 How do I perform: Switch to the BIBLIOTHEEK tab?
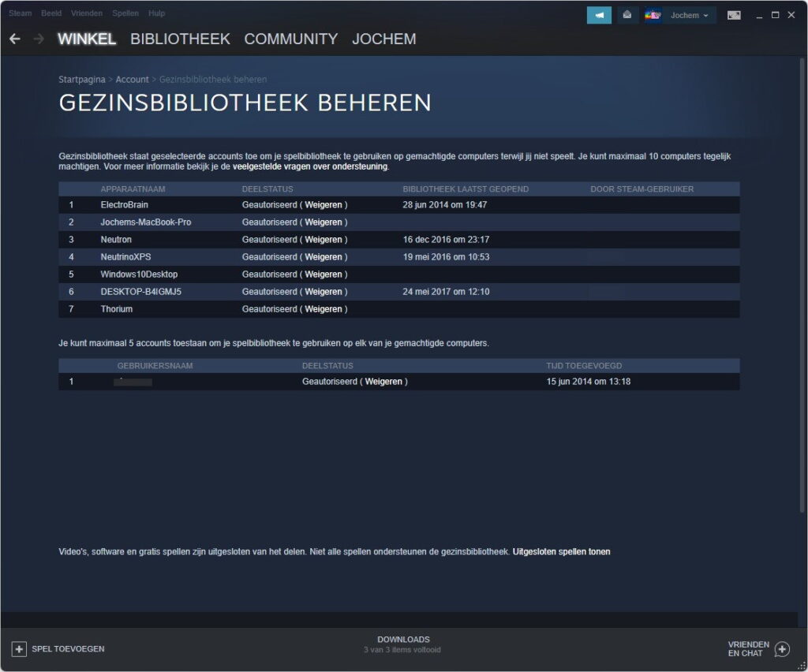[x=180, y=39]
